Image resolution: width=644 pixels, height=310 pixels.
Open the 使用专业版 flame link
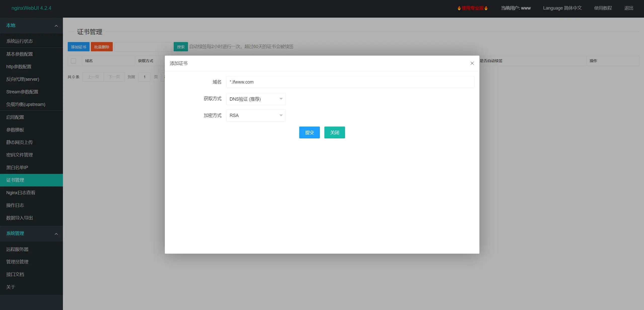coord(472,8)
